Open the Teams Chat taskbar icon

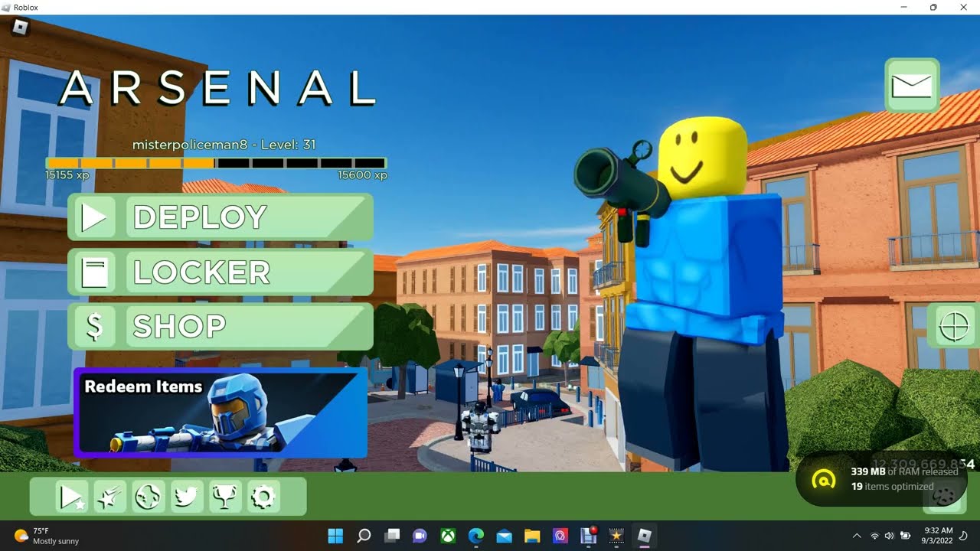420,536
